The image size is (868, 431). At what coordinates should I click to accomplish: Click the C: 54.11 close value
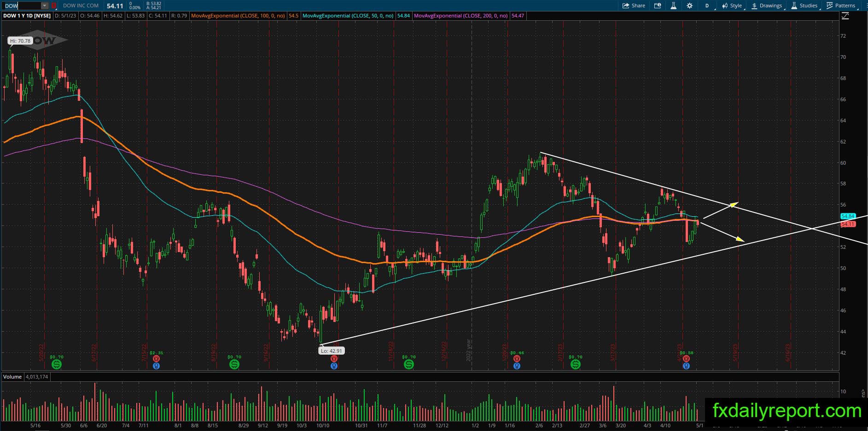pos(158,16)
